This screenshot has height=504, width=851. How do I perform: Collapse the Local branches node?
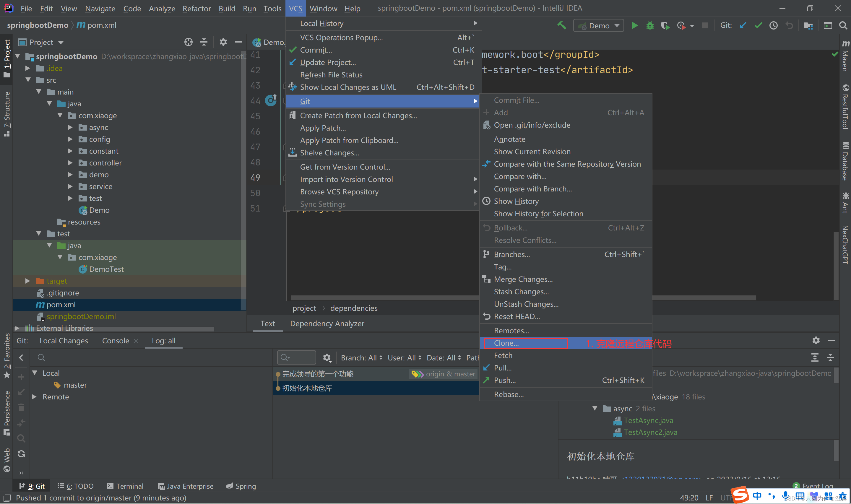coord(35,373)
